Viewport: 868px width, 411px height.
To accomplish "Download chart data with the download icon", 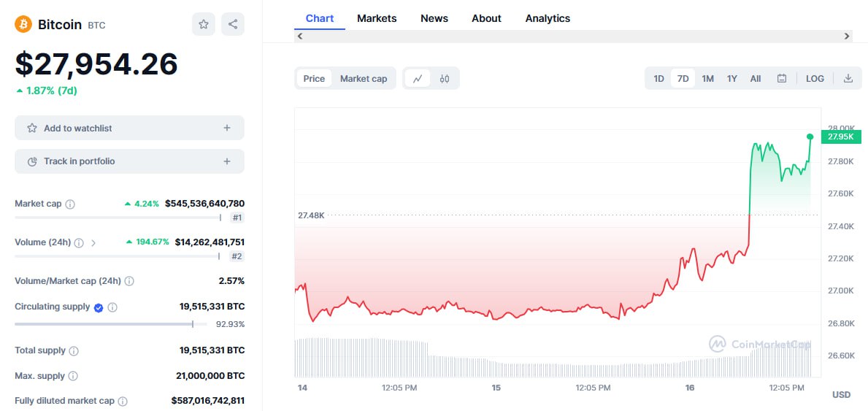I will 848,79.
